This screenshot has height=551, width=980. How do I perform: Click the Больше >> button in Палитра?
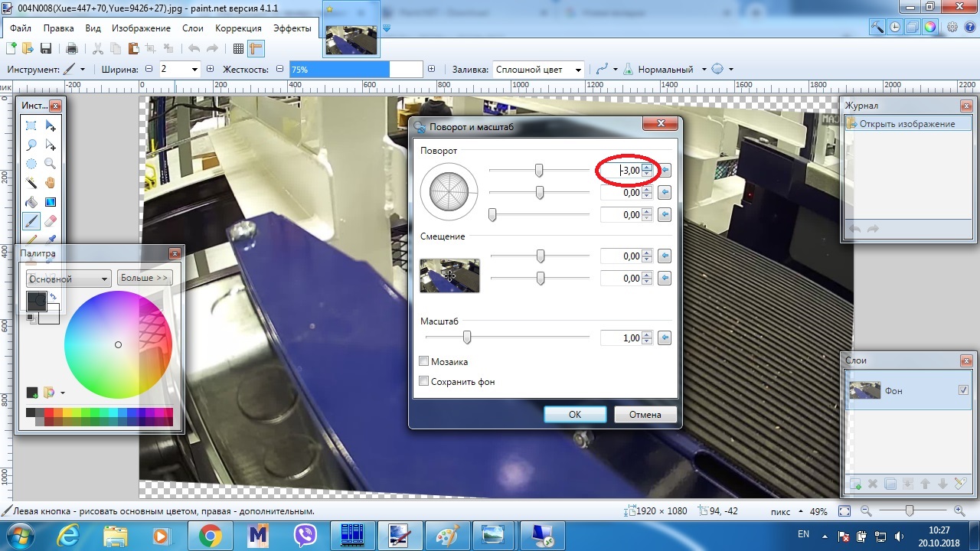click(145, 278)
